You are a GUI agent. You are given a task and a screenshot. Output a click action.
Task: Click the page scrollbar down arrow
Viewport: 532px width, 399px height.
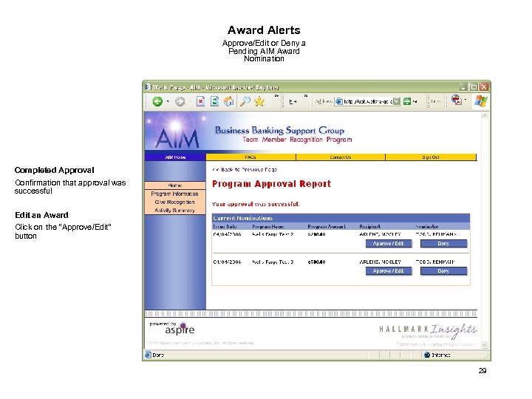(x=485, y=344)
